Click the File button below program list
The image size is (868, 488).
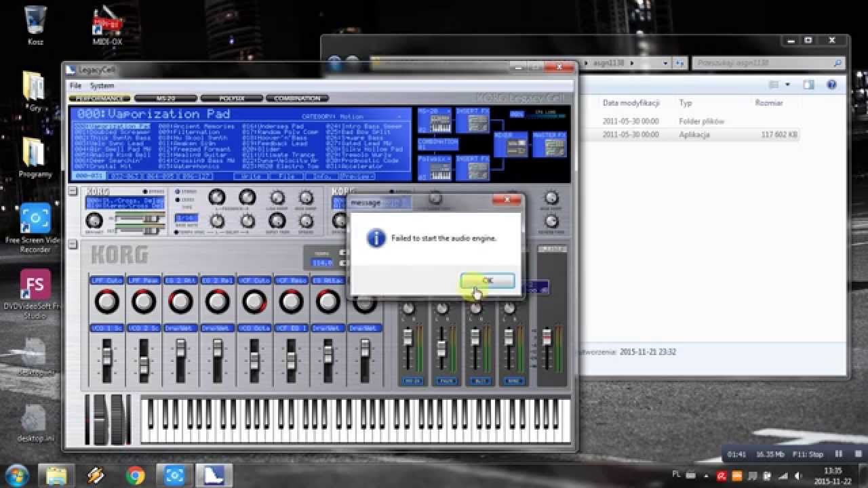click(x=287, y=176)
